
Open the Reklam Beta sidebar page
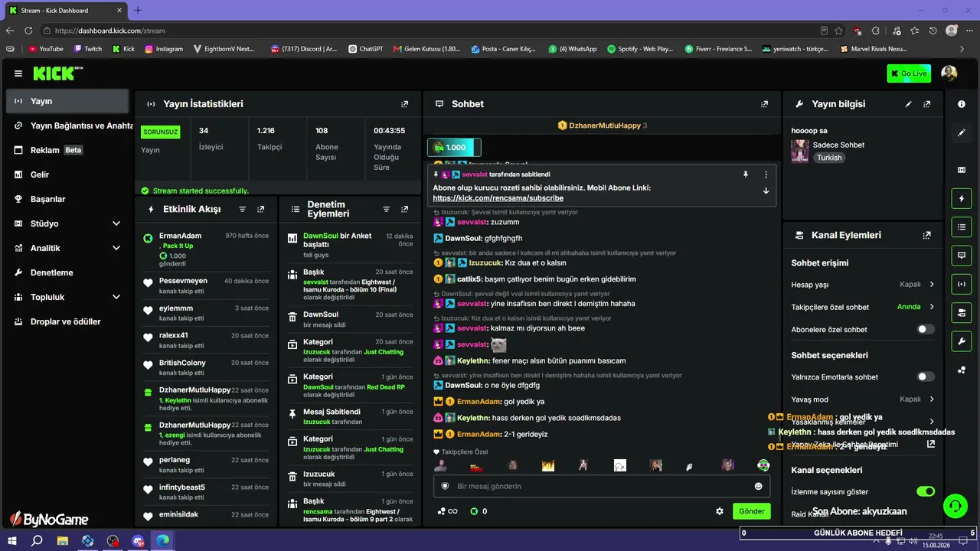point(67,150)
